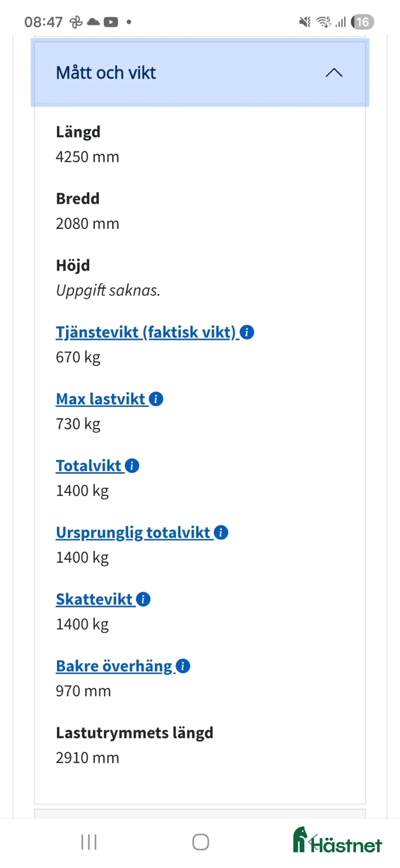Open the Tjänstevikt info icon
The width and height of the screenshot is (400, 868).
(x=247, y=333)
